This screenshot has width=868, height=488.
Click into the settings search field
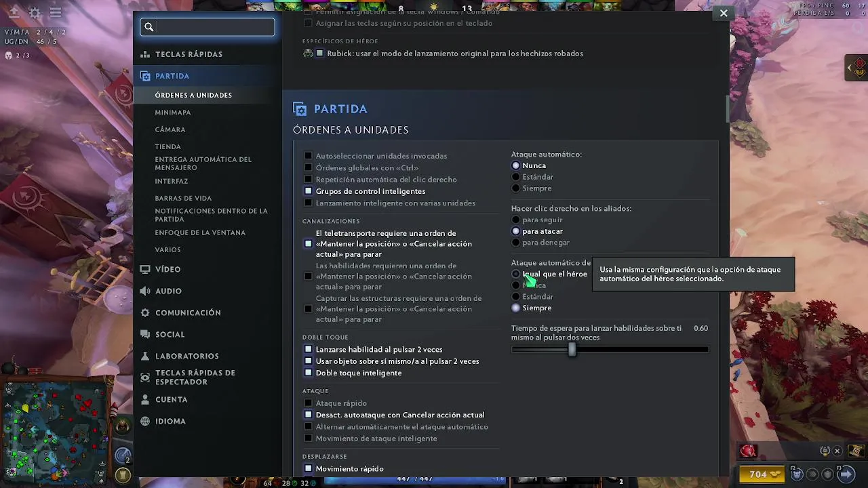pyautogui.click(x=208, y=27)
